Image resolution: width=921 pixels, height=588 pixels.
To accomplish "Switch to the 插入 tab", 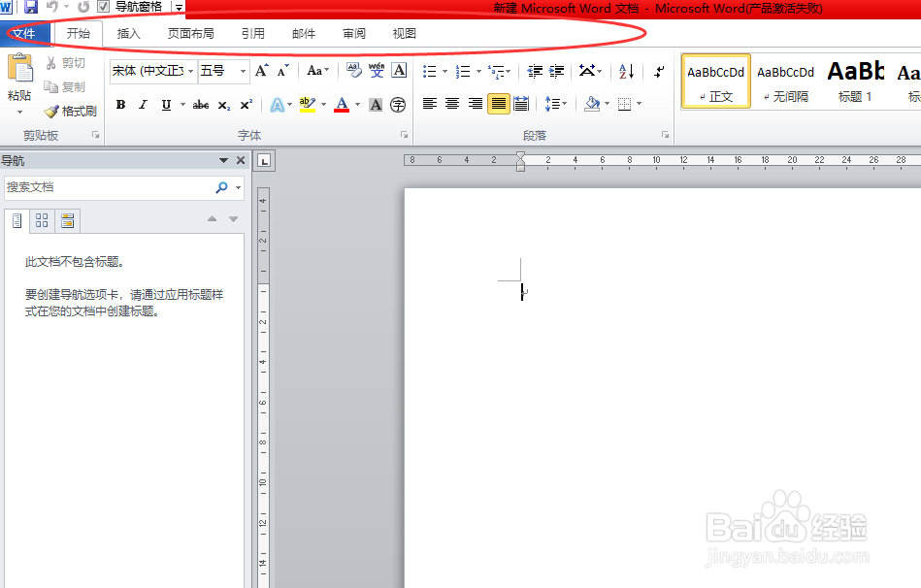I will pyautogui.click(x=129, y=34).
